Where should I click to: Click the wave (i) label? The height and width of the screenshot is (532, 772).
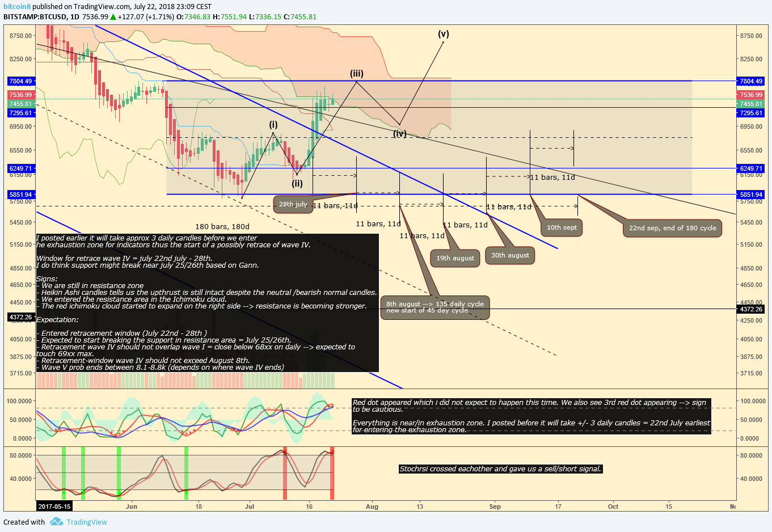coord(273,124)
